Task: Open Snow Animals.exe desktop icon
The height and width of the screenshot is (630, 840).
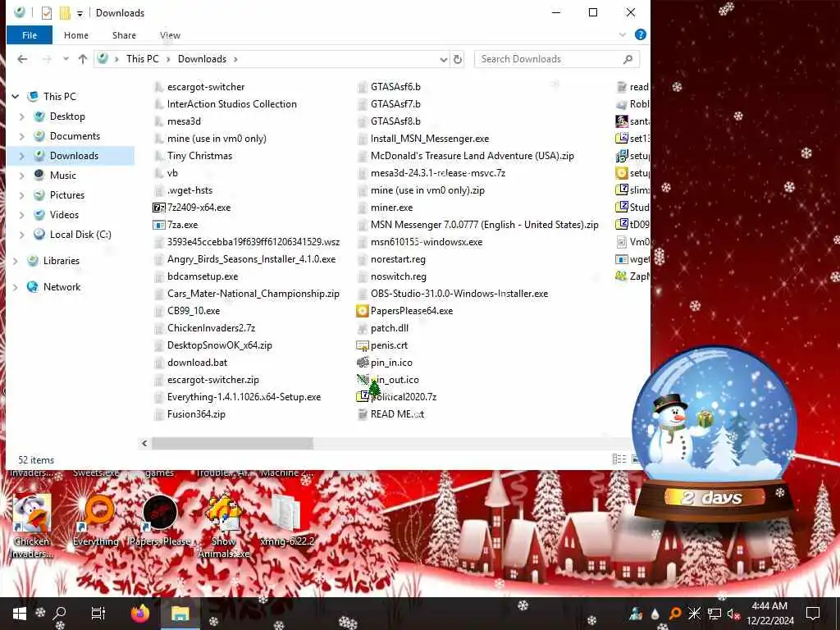Action: pos(224,526)
